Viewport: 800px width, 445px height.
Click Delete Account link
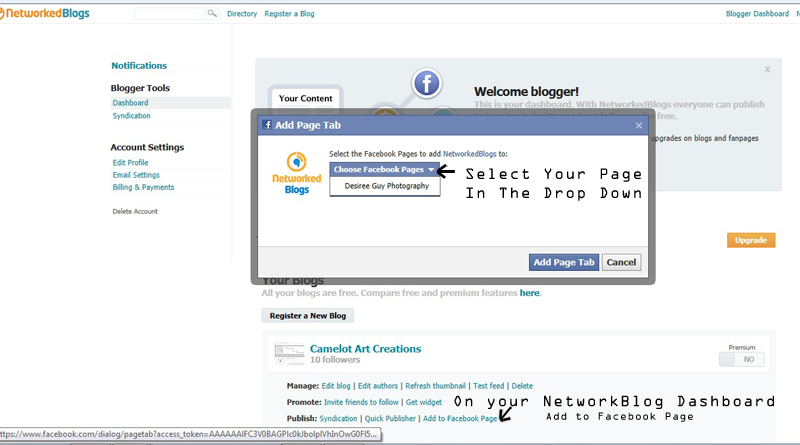(135, 211)
